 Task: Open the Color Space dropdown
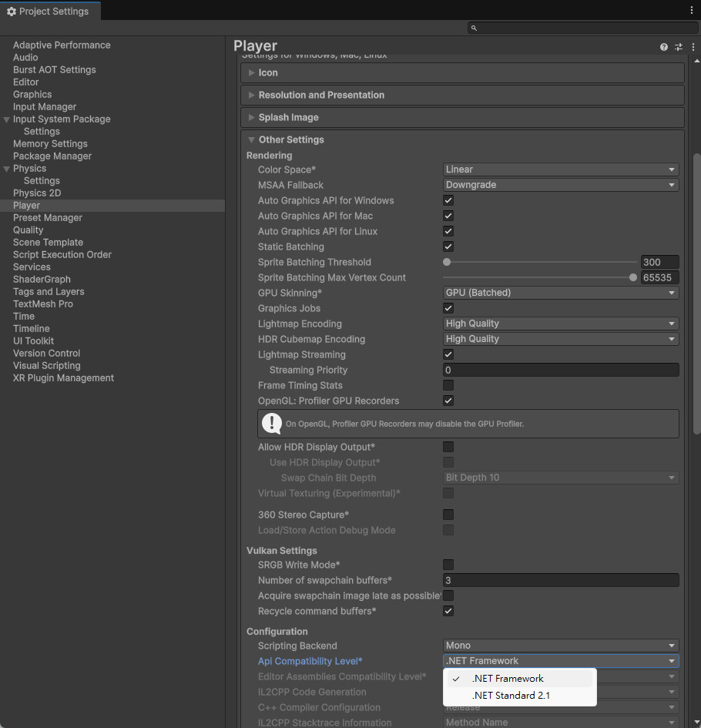pyautogui.click(x=561, y=169)
